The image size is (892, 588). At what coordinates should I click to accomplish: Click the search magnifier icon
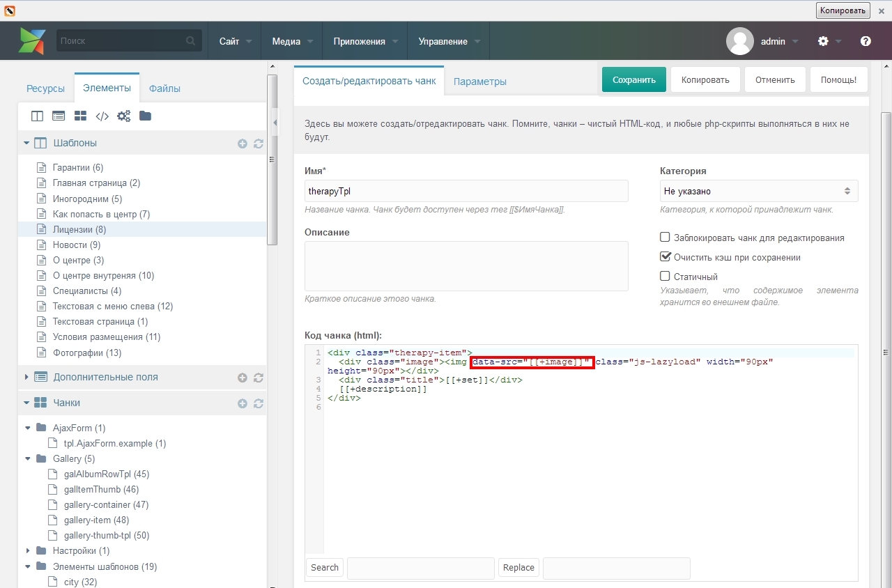click(191, 41)
